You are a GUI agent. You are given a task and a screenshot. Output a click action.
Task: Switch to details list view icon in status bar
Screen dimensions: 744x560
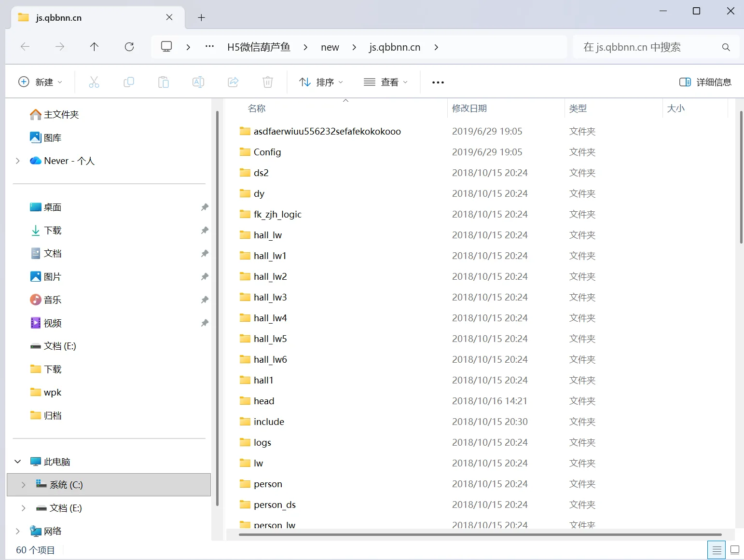(716, 550)
